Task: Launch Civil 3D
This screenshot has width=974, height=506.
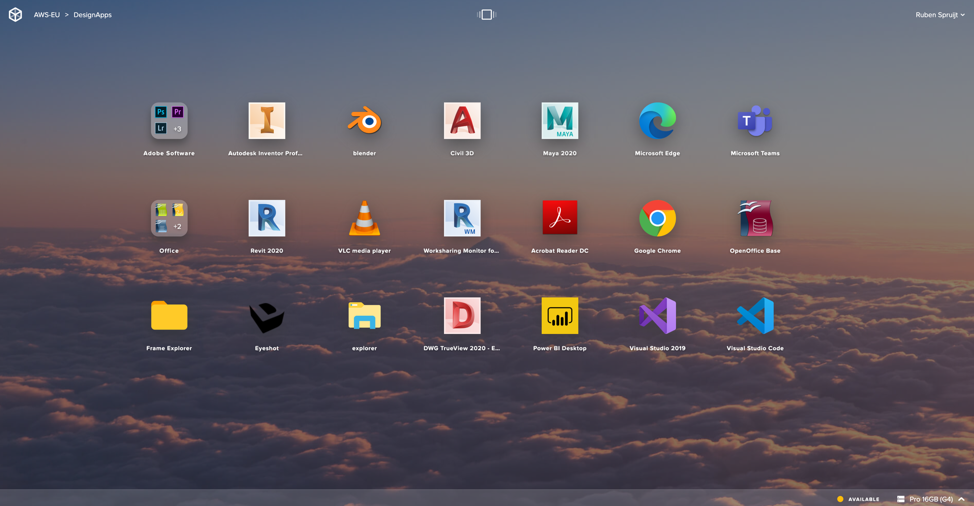Action: pos(462,121)
